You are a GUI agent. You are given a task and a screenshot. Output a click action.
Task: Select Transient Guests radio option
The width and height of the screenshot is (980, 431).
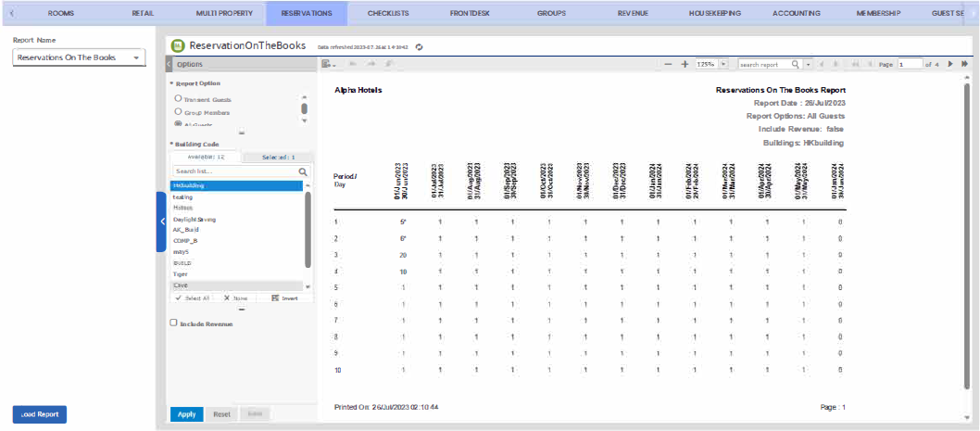pos(178,99)
